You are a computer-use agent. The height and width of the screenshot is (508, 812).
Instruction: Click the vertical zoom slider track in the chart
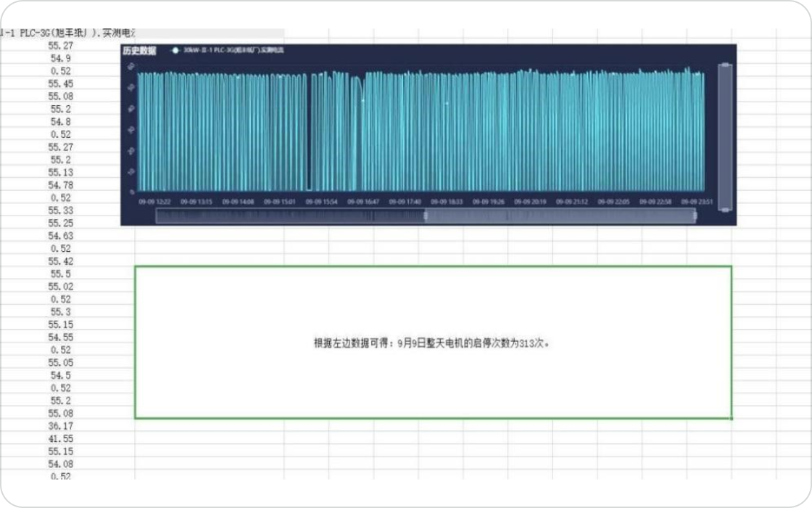click(x=725, y=138)
